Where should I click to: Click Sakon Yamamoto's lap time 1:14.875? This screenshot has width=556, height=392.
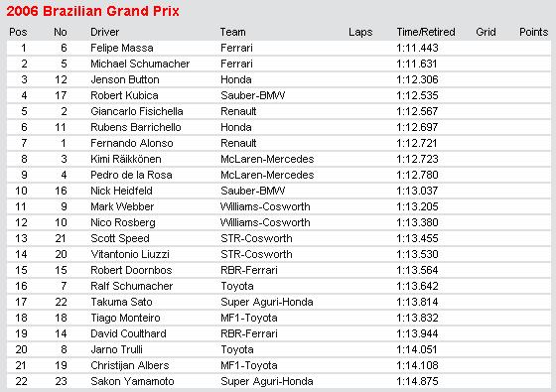pos(417,381)
